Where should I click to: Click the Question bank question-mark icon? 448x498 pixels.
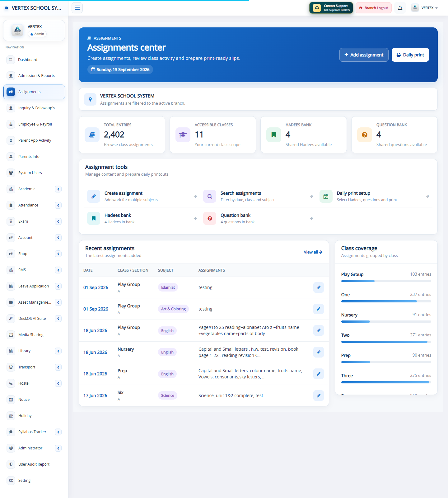210,218
